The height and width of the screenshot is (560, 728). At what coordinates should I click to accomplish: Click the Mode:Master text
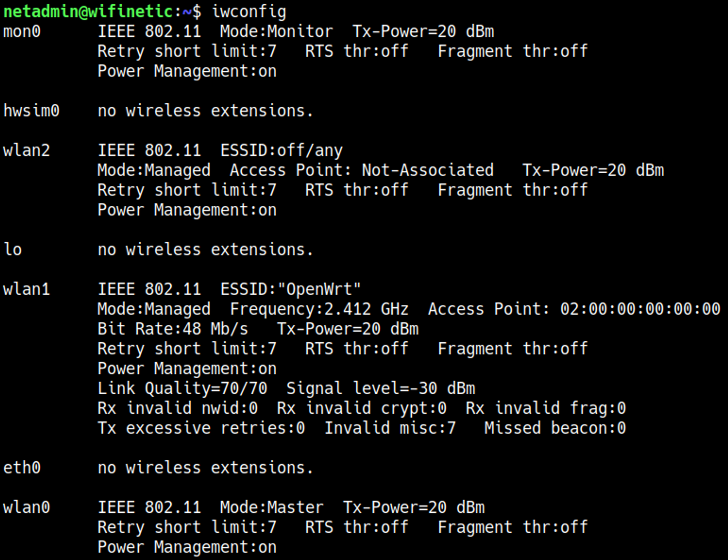click(x=272, y=508)
